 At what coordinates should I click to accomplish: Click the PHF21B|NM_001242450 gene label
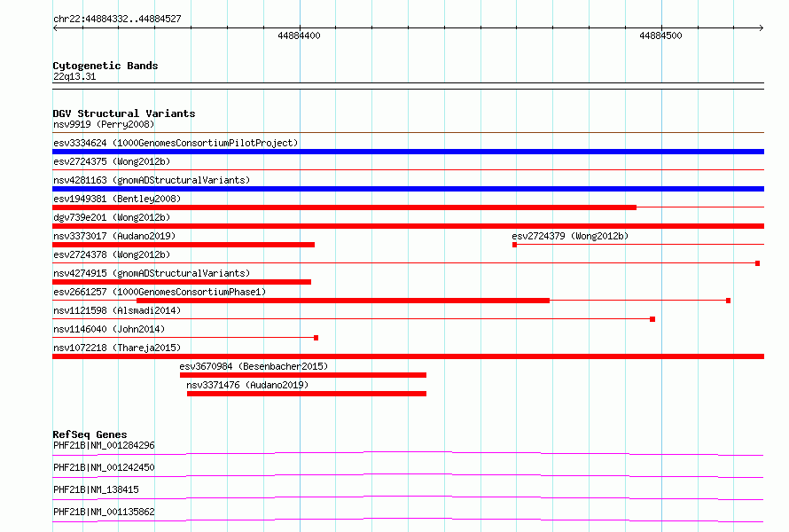[x=104, y=467]
